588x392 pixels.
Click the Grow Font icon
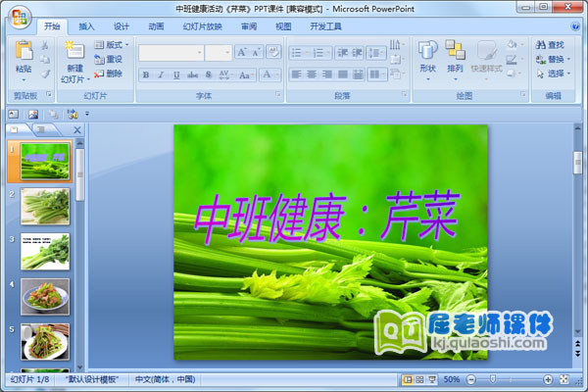tap(241, 52)
